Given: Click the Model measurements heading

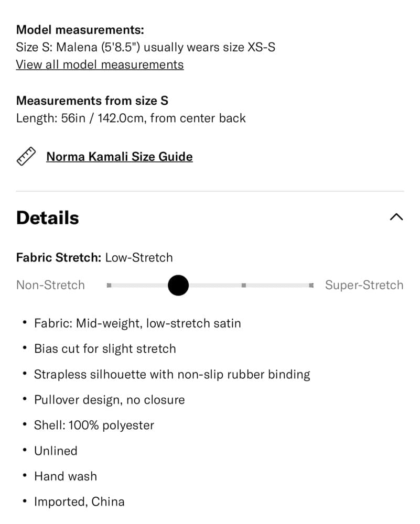Looking at the screenshot, I should tap(80, 30).
